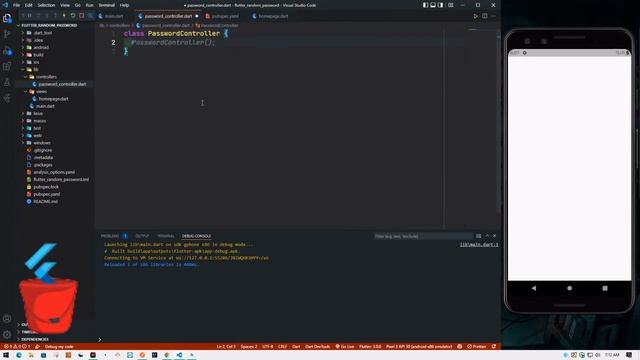Clear the debug console output
Viewport: 640px width, 360px height.
coord(478,236)
